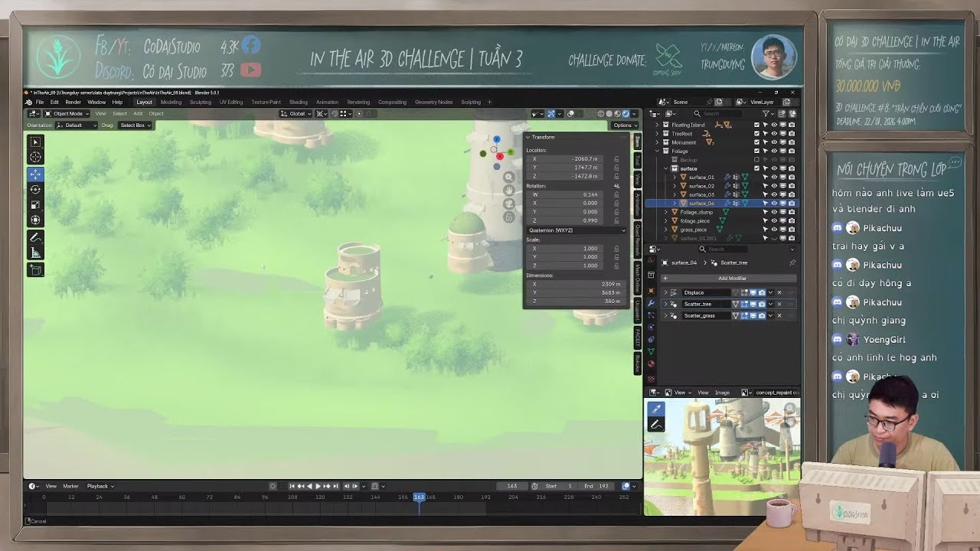Open the Quaternion (WXYZ) rotation mode dropdown

click(x=576, y=230)
